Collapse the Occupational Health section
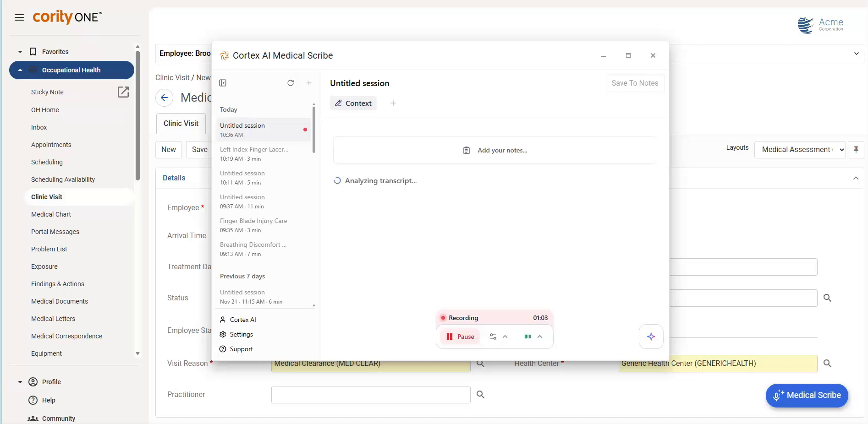Viewport: 868px width, 424px height. point(20,70)
